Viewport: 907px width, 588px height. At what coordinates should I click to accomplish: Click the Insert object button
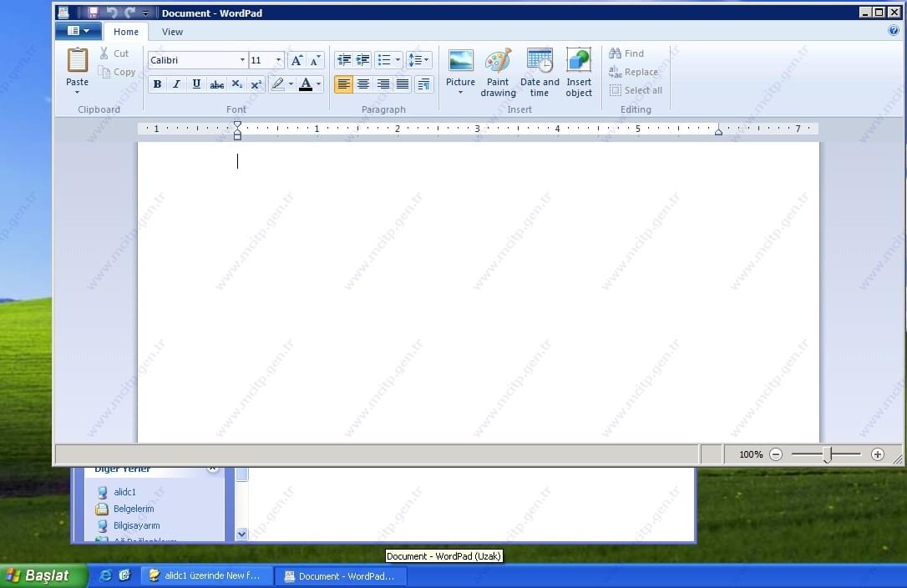coord(579,73)
